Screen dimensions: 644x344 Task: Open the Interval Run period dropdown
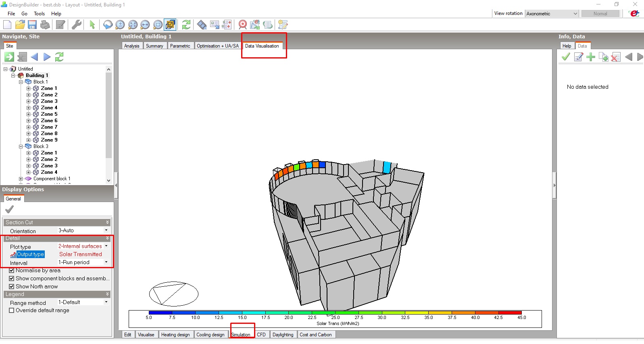click(x=106, y=262)
